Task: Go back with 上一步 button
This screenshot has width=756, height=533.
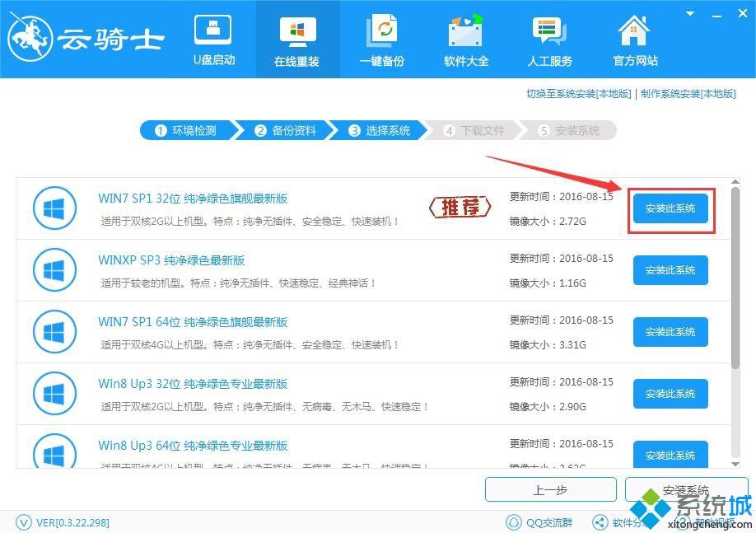Action: (x=549, y=490)
